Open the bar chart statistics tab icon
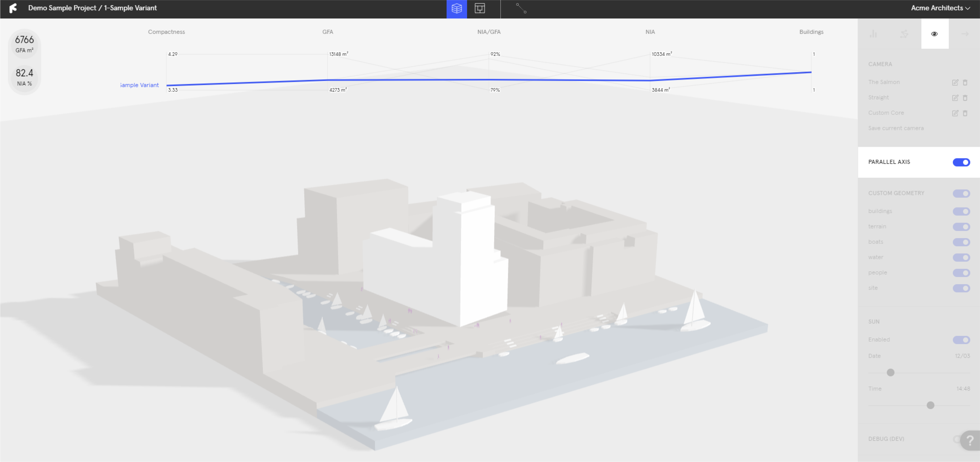The image size is (980, 462). [873, 34]
